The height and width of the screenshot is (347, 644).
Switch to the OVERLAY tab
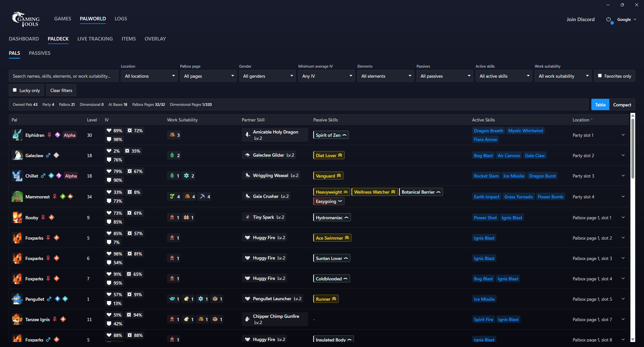[155, 39]
